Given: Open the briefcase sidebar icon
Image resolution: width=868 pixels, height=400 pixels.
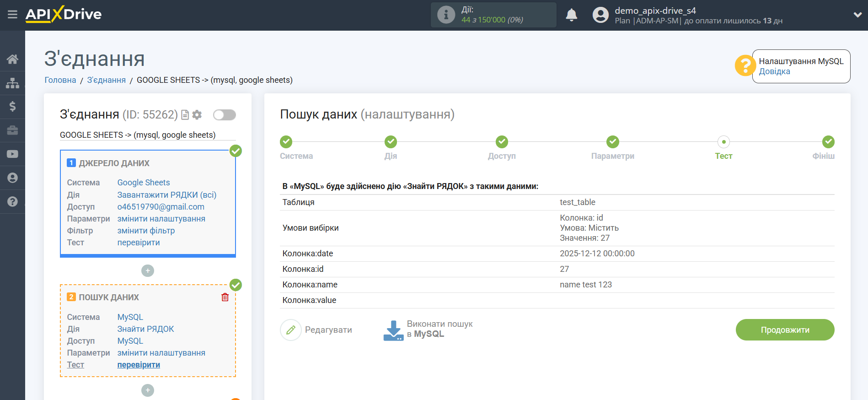Looking at the screenshot, I should click(12, 130).
